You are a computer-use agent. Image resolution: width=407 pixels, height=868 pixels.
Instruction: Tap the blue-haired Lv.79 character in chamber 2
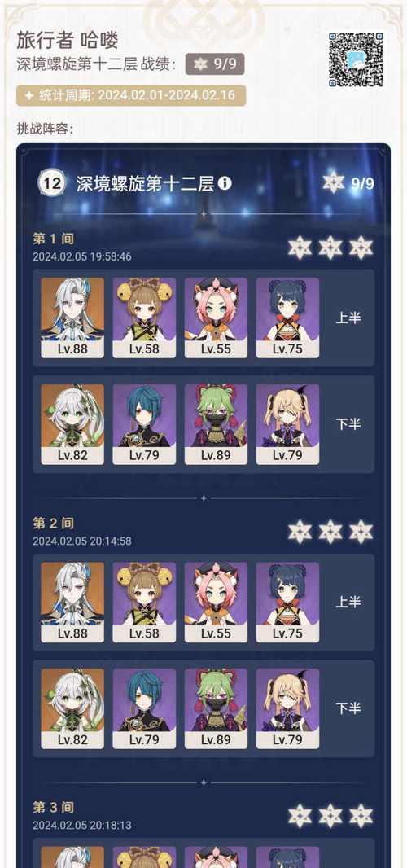(144, 708)
